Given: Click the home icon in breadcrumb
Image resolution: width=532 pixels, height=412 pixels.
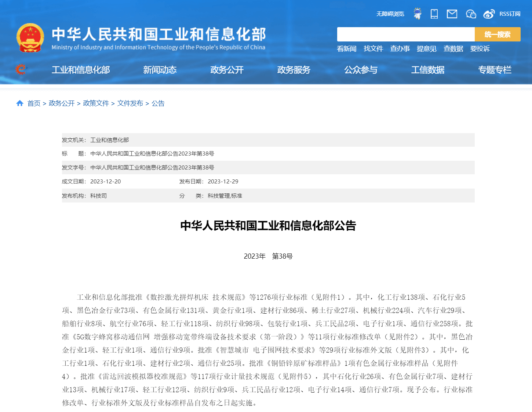Looking at the screenshot, I should click(20, 103).
